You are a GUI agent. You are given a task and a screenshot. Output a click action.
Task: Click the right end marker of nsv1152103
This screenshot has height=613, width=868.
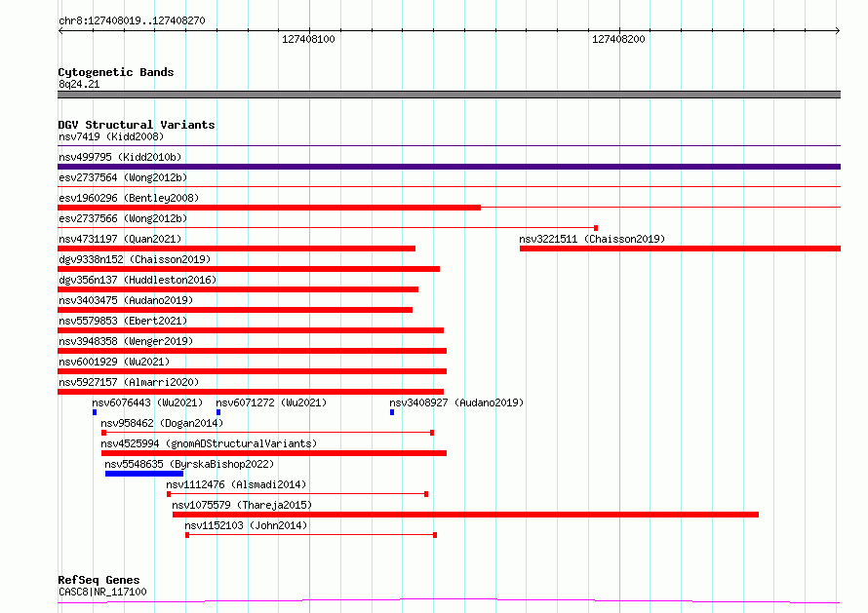pyautogui.click(x=435, y=535)
